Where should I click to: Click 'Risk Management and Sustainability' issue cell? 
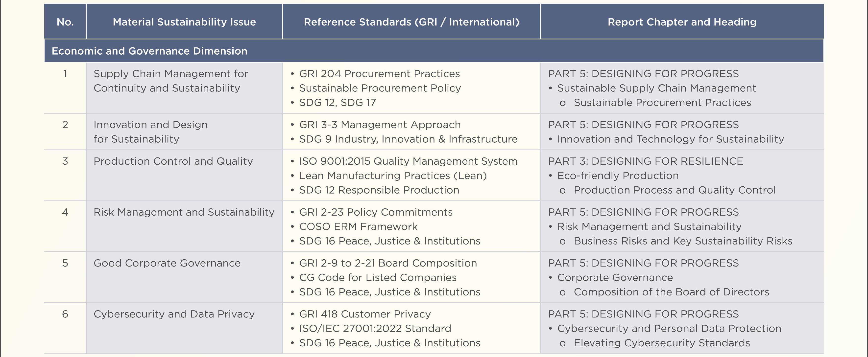tap(184, 226)
